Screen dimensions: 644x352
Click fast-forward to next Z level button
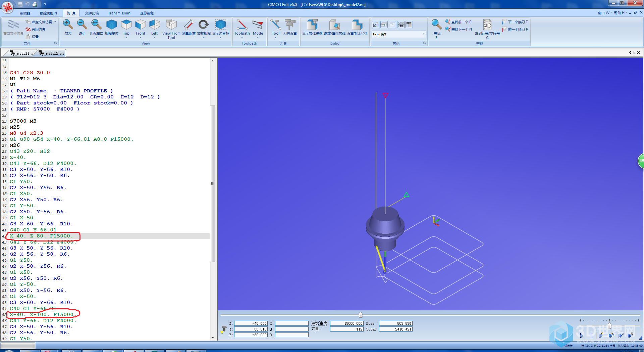pyautogui.click(x=621, y=335)
